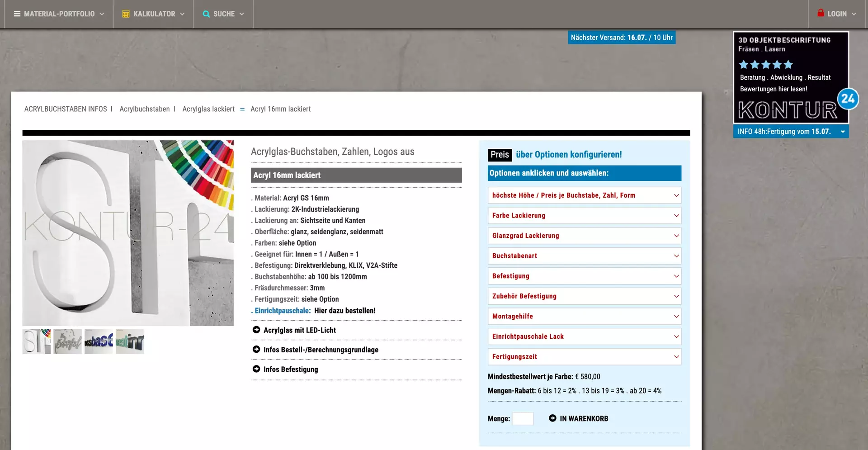This screenshot has height=450, width=868.
Task: Click the 3D OBJEKTBESCHRIFTUNG heading
Action: (784, 40)
